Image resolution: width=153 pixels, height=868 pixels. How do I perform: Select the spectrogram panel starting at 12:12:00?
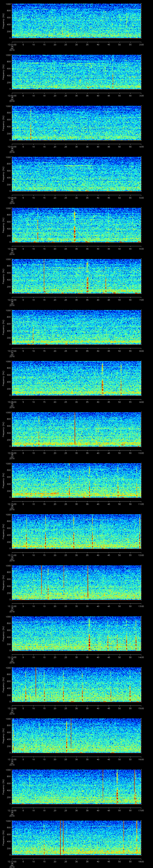pos(76,582)
